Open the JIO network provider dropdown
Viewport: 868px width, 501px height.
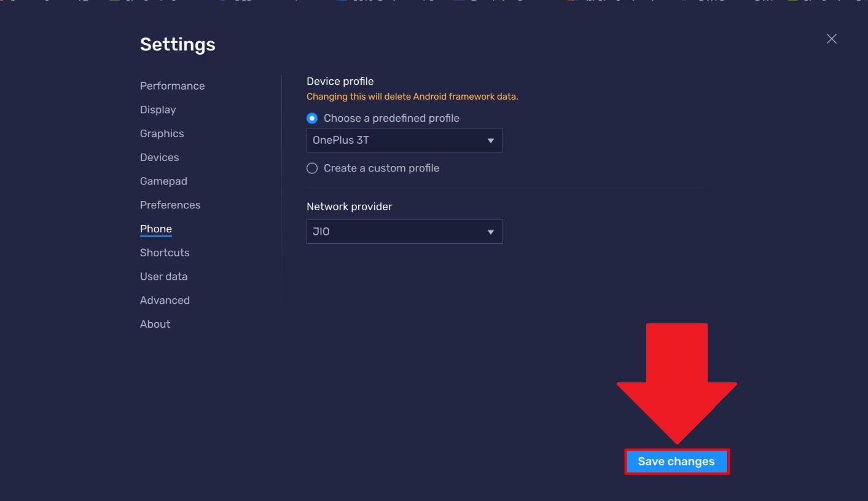click(x=404, y=232)
